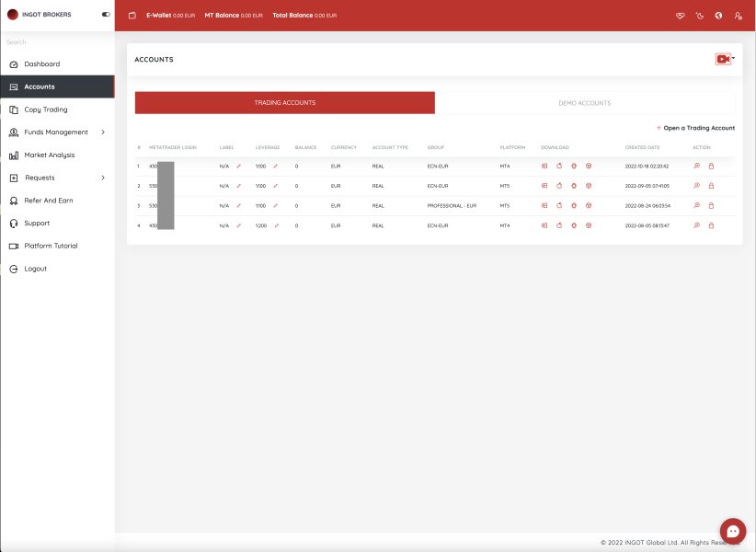Click the Created Date column header
The height and width of the screenshot is (552, 756).
point(642,147)
